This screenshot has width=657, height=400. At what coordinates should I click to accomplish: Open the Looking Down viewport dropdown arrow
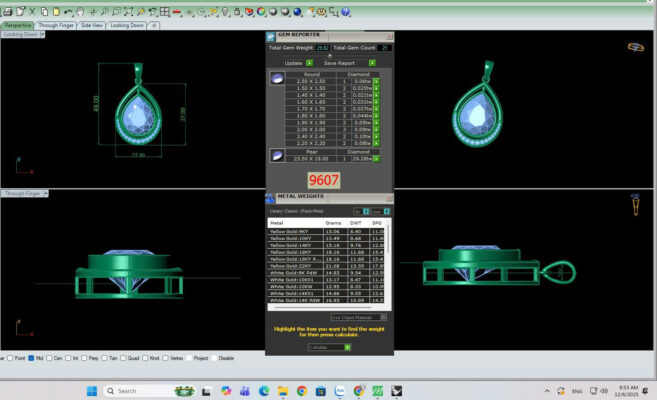[42, 34]
